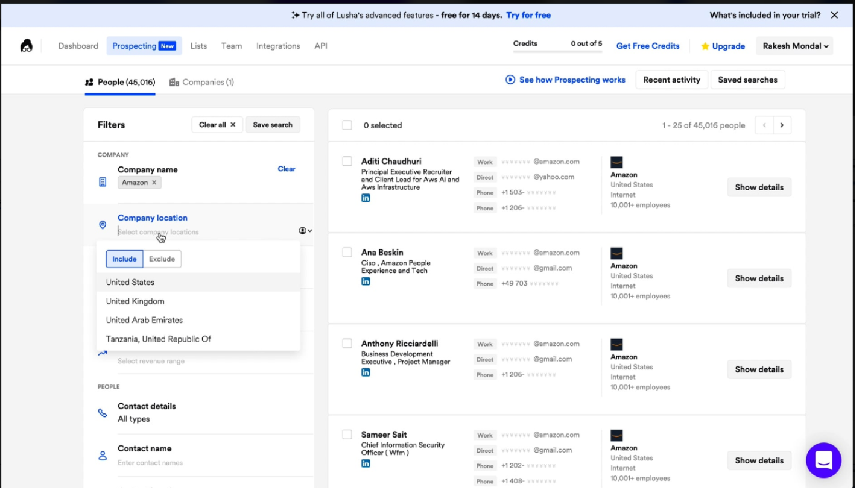Show details for Ana Beskin
This screenshot has width=868, height=499.
click(759, 278)
